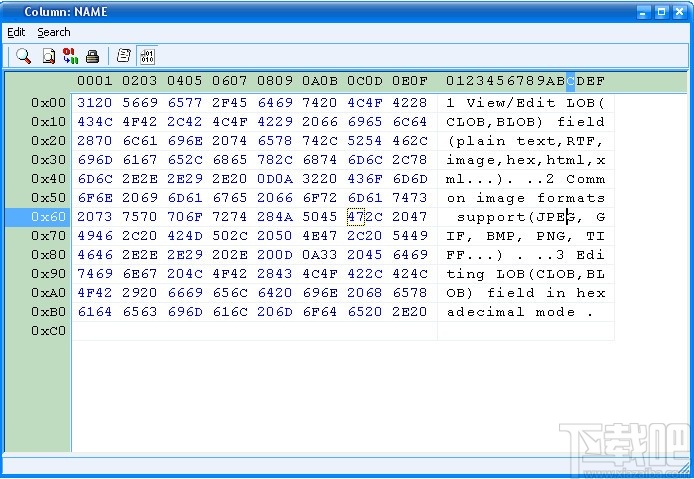Click hex cell 6167
Viewport: 694px width, 479px height.
pyautogui.click(x=139, y=160)
